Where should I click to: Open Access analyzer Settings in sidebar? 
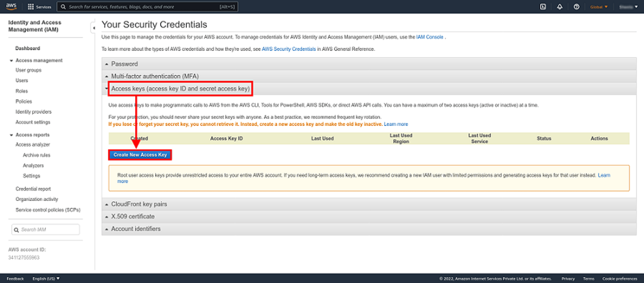point(32,176)
